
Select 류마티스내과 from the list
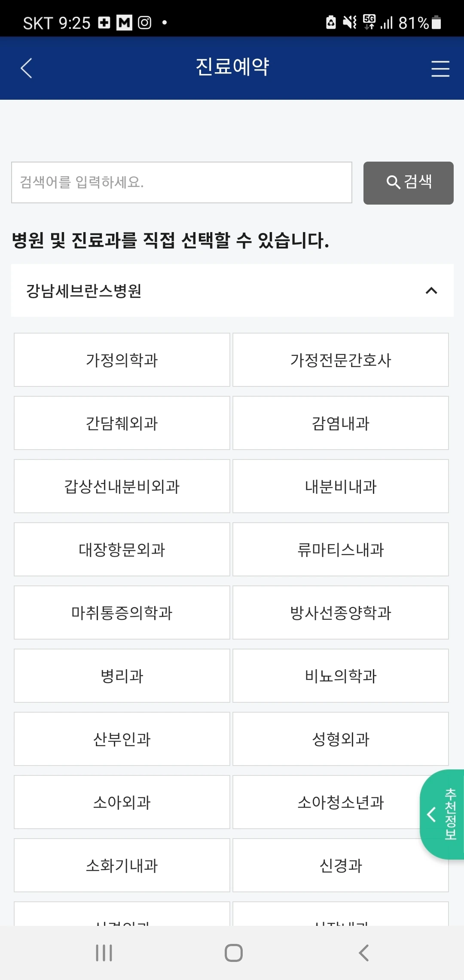[x=341, y=549]
